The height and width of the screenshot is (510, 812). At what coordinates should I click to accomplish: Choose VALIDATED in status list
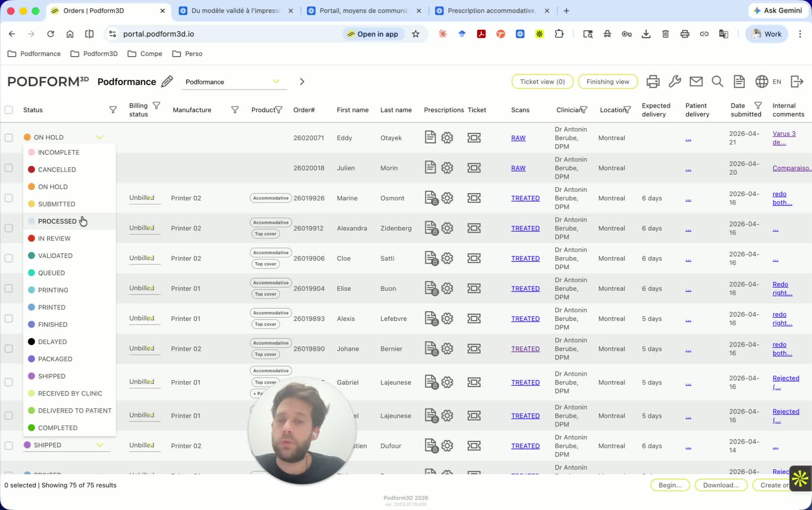pyautogui.click(x=69, y=255)
